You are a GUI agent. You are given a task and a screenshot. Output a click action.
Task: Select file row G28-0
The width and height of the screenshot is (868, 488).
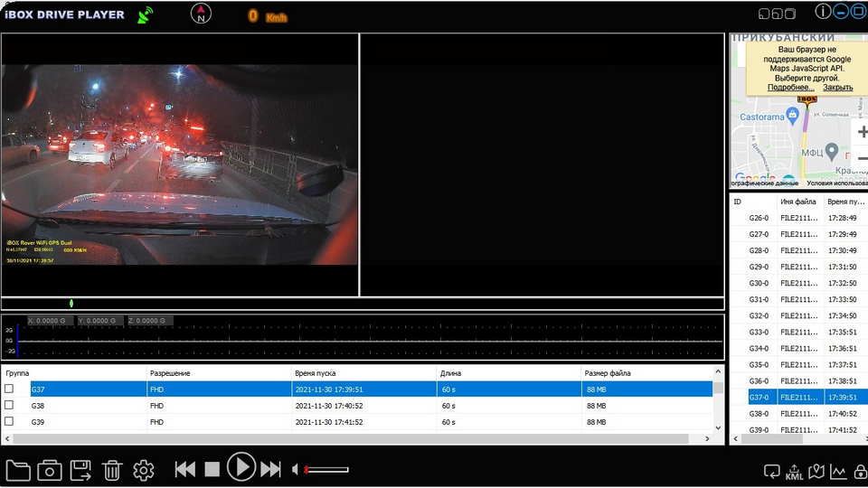pyautogui.click(x=798, y=250)
